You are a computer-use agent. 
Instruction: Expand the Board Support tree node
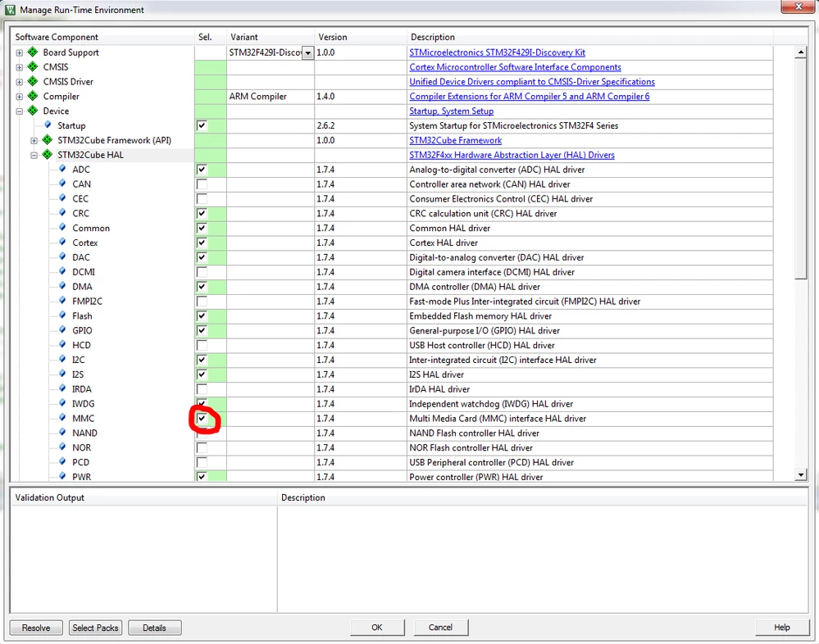(20, 52)
